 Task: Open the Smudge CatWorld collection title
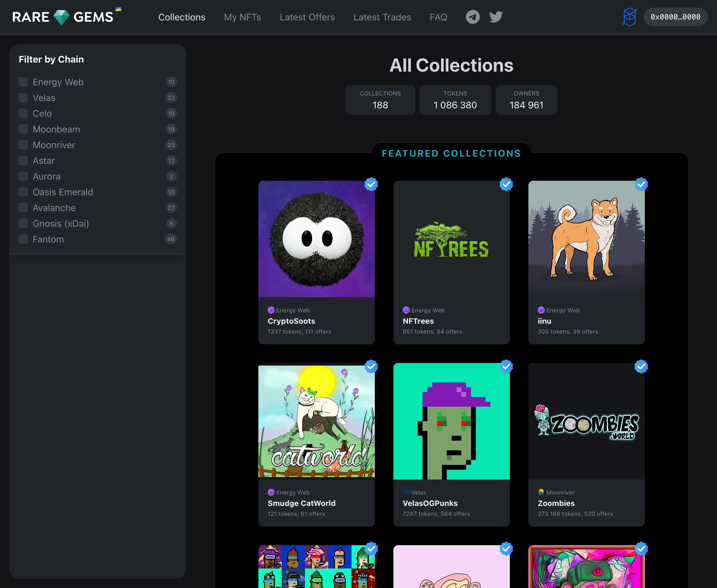(x=301, y=503)
